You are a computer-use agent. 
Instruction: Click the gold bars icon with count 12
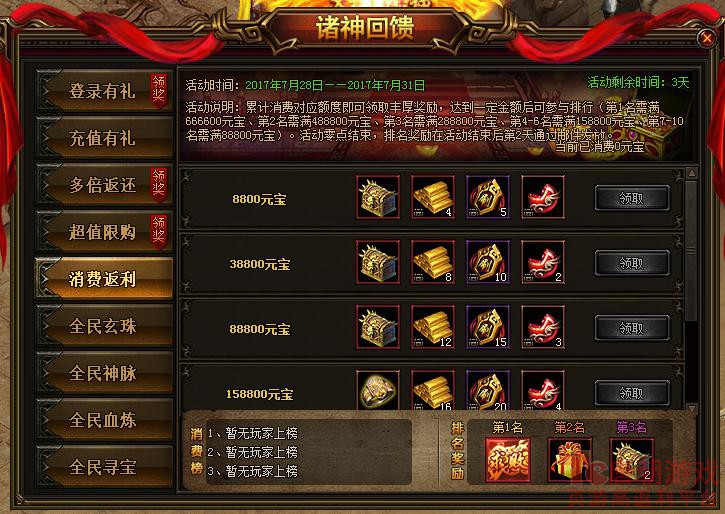[433, 327]
